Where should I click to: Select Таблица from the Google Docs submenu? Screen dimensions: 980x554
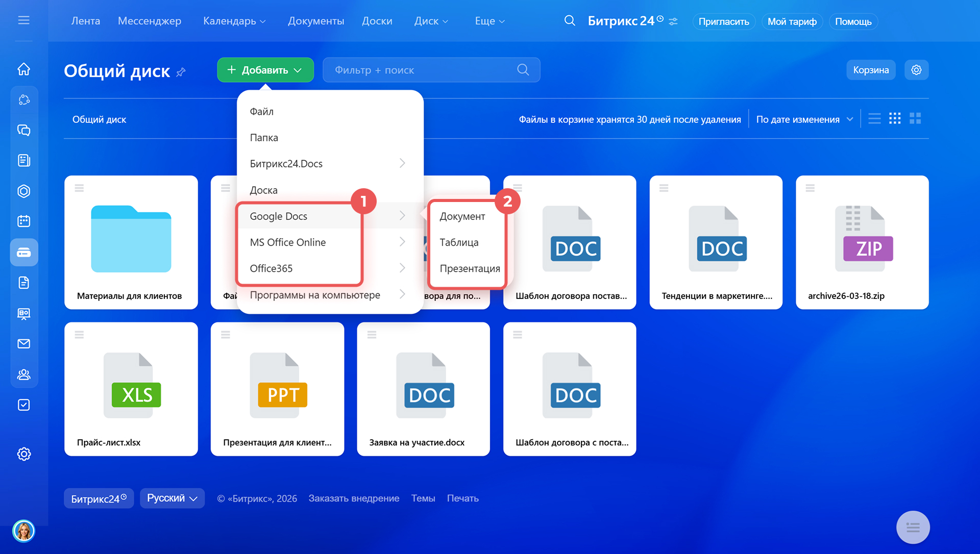click(459, 242)
